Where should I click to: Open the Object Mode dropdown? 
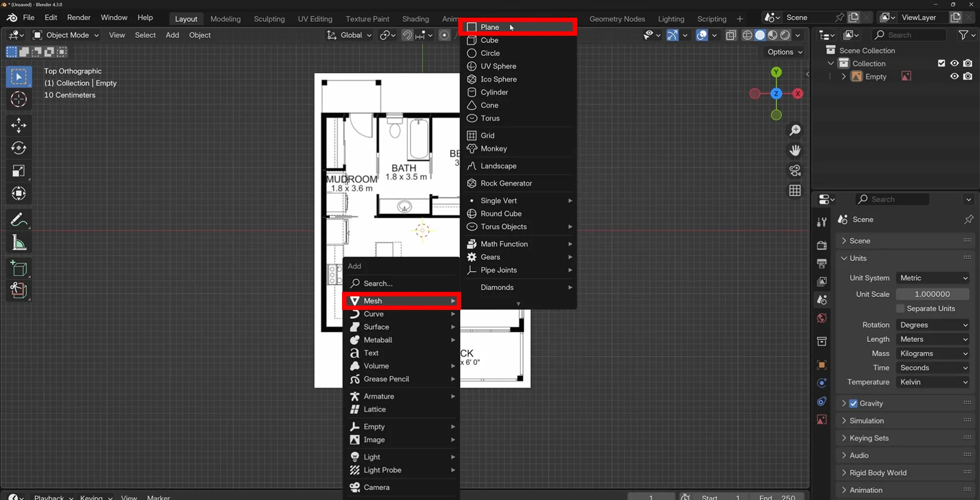[x=66, y=35]
